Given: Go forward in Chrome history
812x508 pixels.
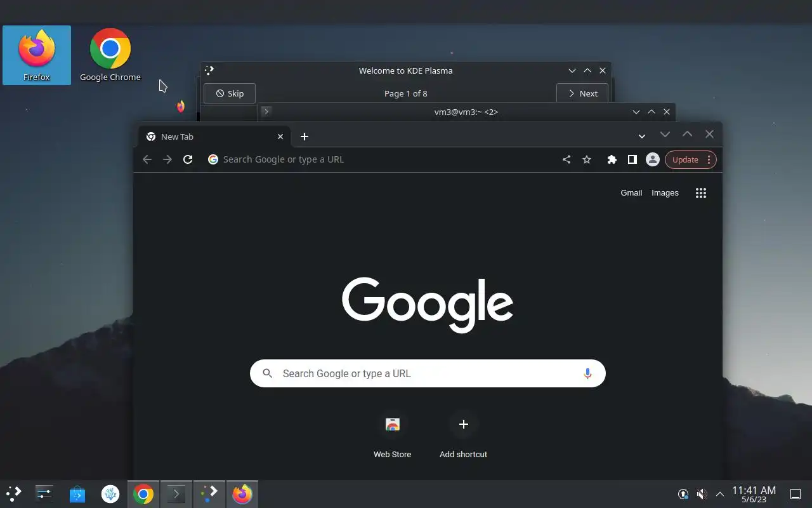Looking at the screenshot, I should coord(167,159).
